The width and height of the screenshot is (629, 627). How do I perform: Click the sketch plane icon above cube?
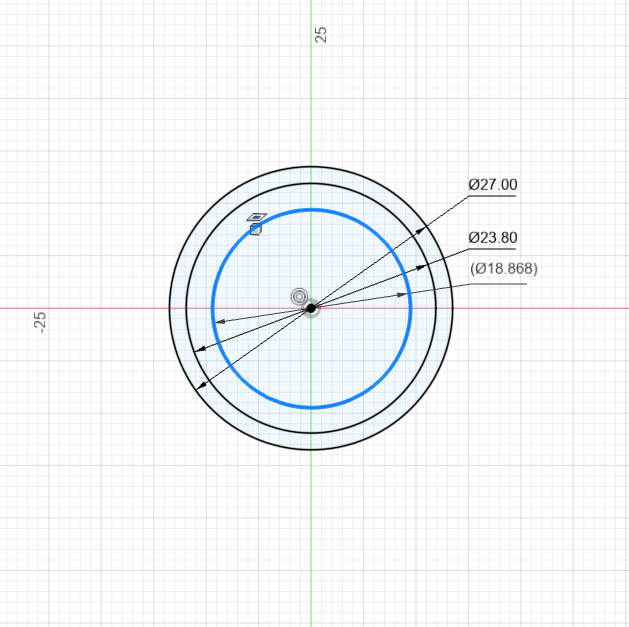click(257, 217)
